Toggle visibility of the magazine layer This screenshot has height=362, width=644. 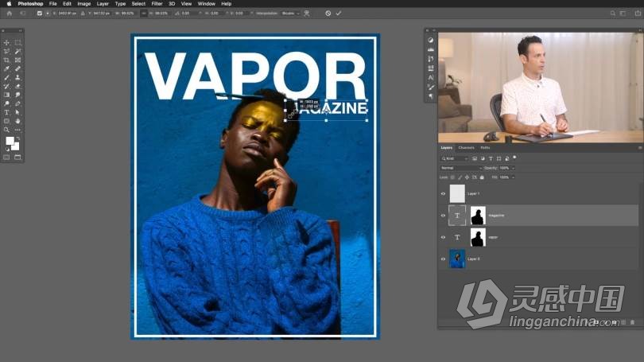pos(444,215)
